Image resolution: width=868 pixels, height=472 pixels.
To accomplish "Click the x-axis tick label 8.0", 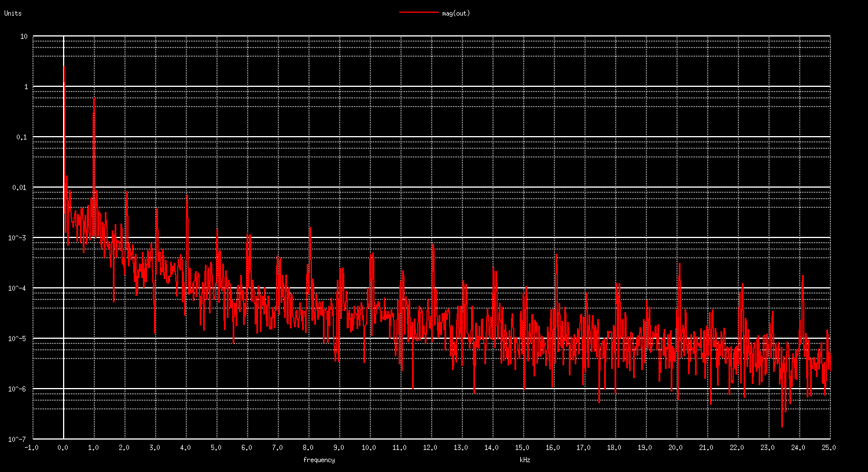I will click(308, 448).
